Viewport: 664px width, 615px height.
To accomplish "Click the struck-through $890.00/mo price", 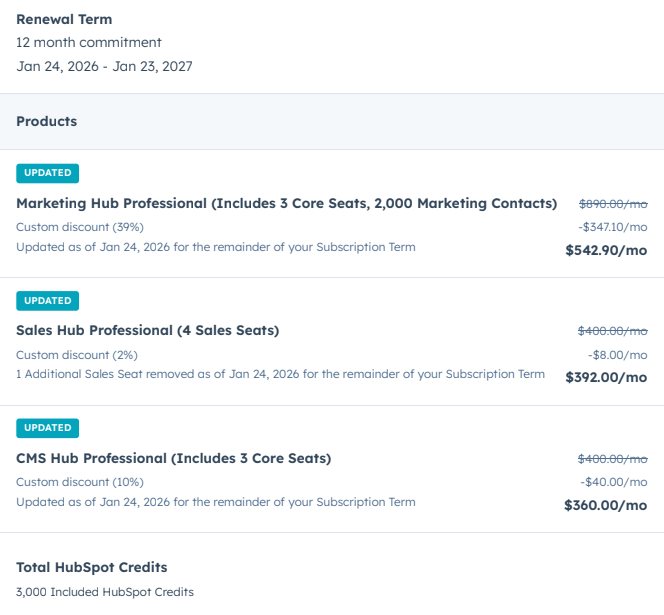I will point(613,204).
